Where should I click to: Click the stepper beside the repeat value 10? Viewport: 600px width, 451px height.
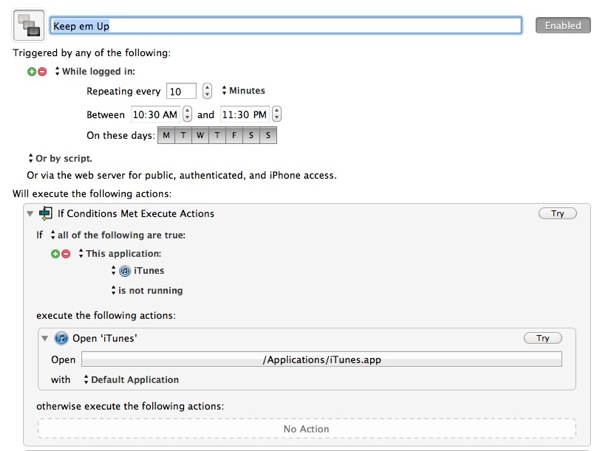coord(207,91)
